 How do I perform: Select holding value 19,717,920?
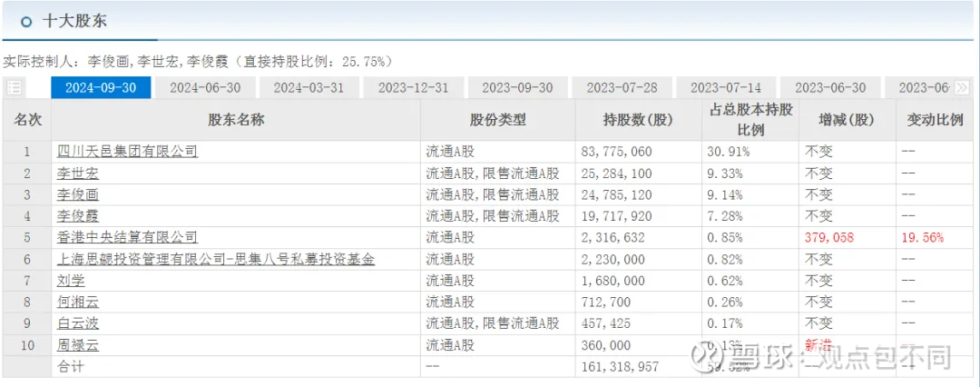tap(617, 217)
